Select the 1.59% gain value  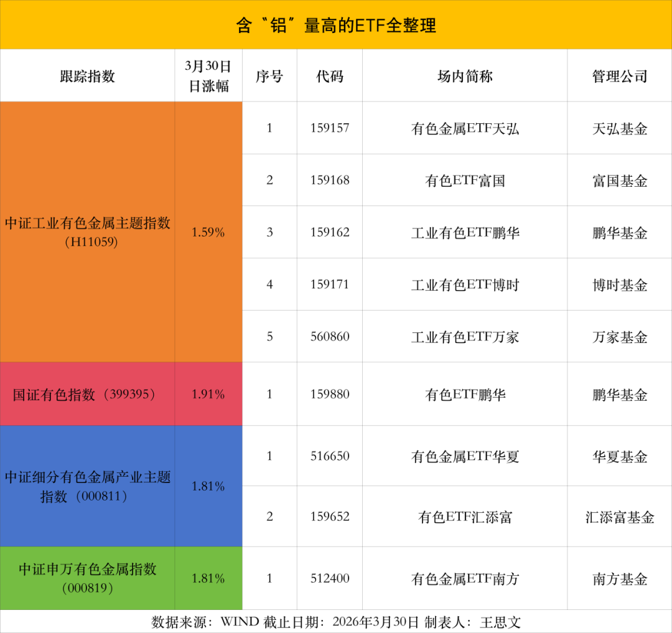[208, 232]
